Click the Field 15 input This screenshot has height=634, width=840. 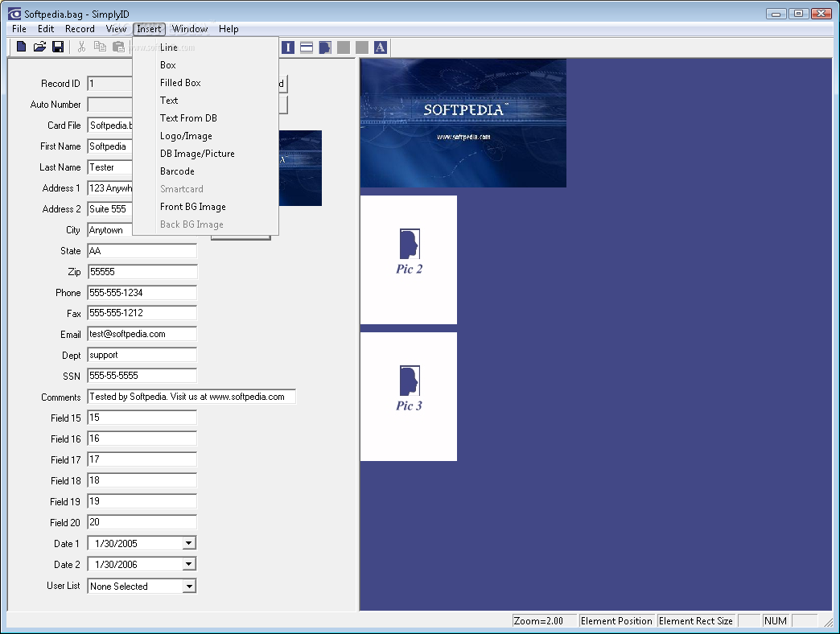[142, 417]
